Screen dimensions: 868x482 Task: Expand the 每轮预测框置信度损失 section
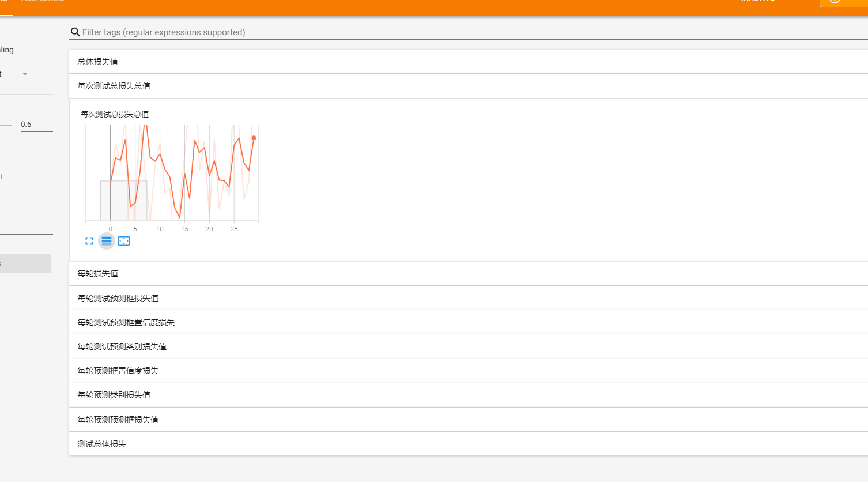pos(469,371)
